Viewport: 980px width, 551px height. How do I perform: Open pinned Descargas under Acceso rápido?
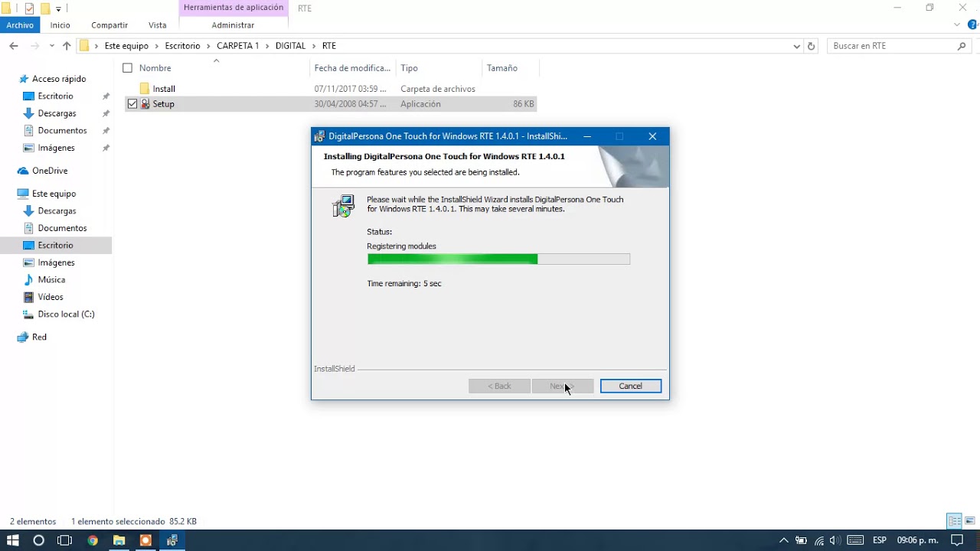tap(57, 113)
